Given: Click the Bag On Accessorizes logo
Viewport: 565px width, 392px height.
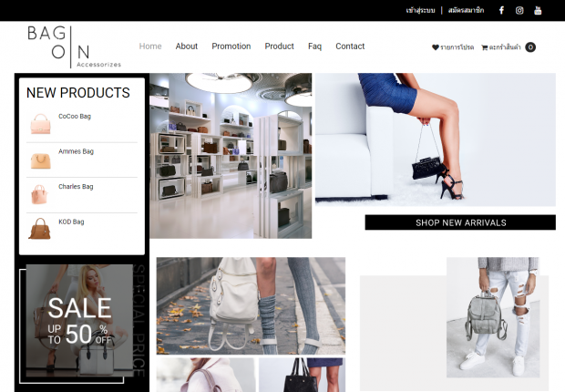Looking at the screenshot, I should [74, 46].
